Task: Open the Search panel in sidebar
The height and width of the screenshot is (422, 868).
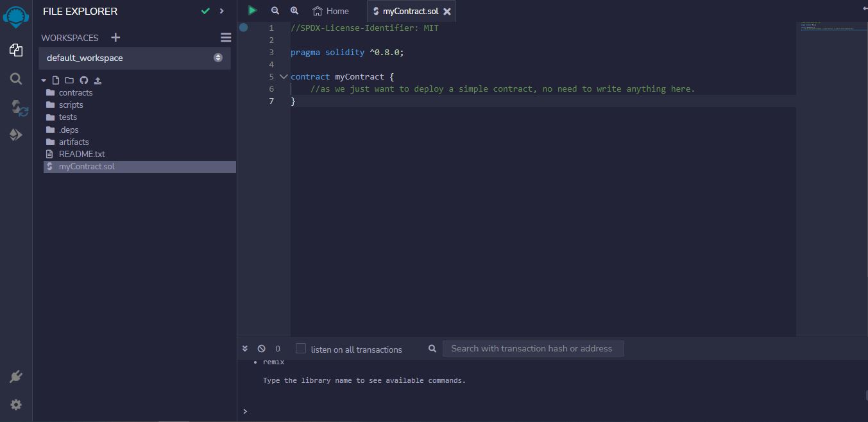Action: click(15, 79)
